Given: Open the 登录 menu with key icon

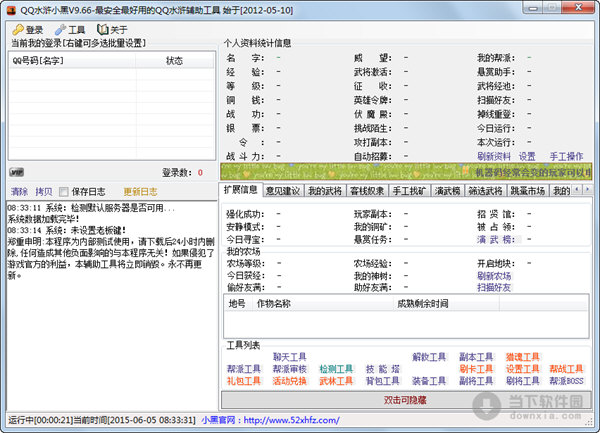Looking at the screenshot, I should click(27, 29).
